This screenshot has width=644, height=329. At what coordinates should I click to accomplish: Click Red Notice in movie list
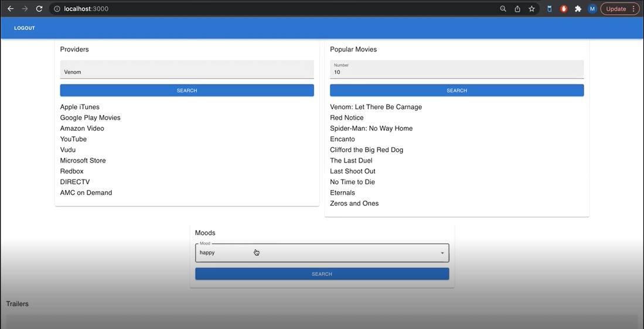tap(347, 118)
